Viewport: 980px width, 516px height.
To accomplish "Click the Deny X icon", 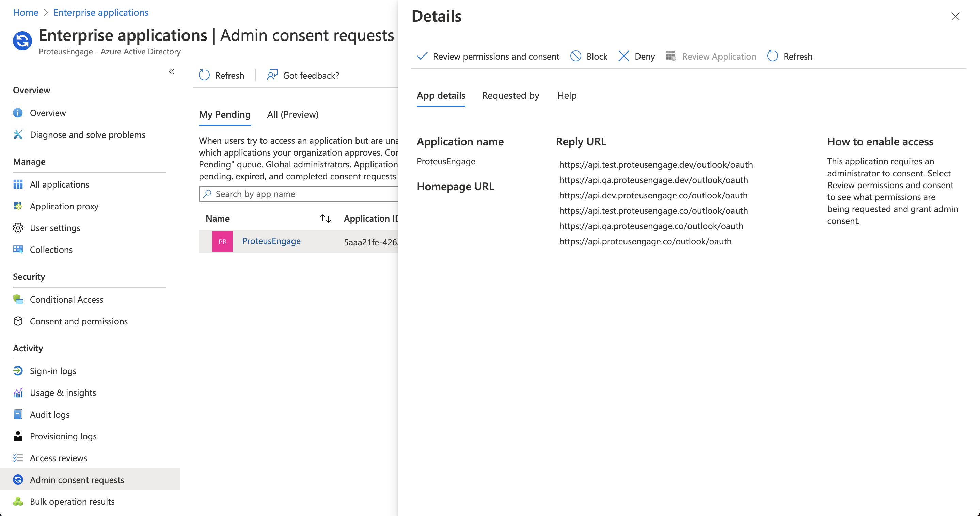I will (x=623, y=56).
